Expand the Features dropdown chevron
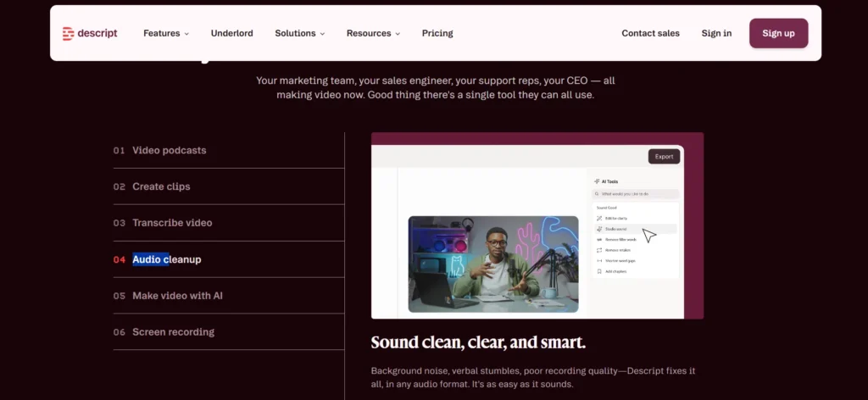The height and width of the screenshot is (400, 868). click(186, 34)
